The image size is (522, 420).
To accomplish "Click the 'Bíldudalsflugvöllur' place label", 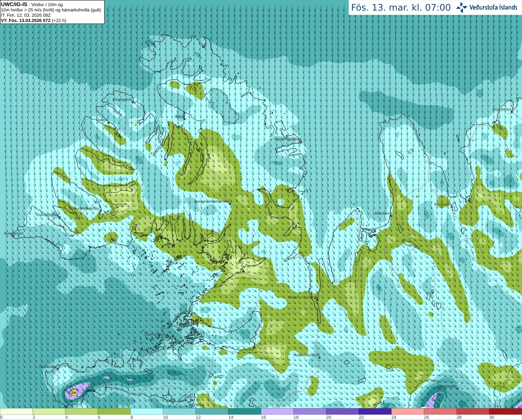I will point(84,208).
